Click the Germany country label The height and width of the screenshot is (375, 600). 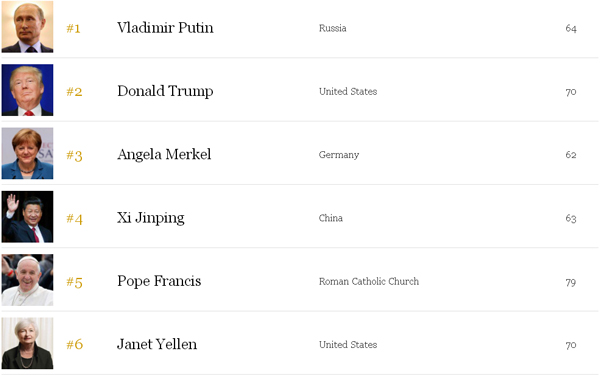tap(339, 155)
